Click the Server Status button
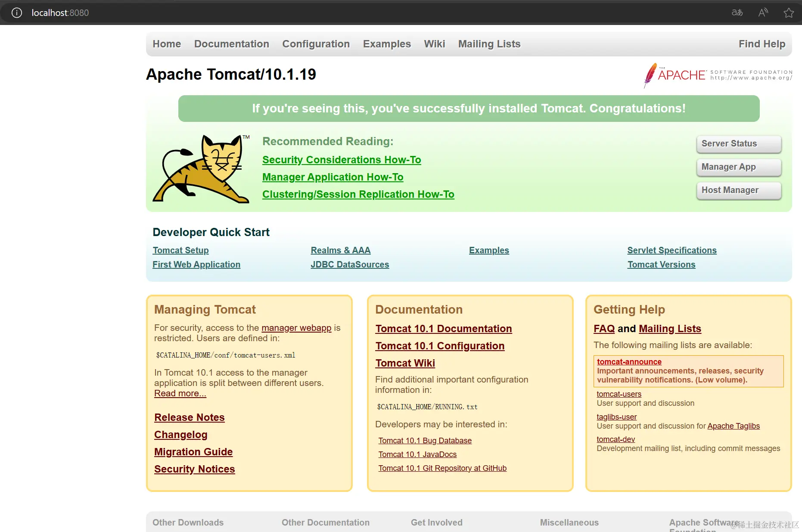 coord(739,144)
